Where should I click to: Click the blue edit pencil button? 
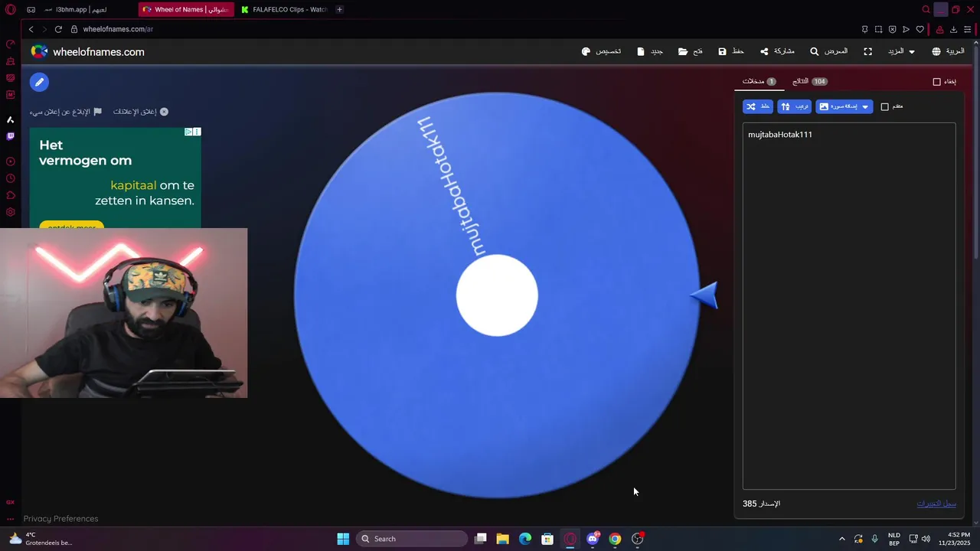click(39, 82)
